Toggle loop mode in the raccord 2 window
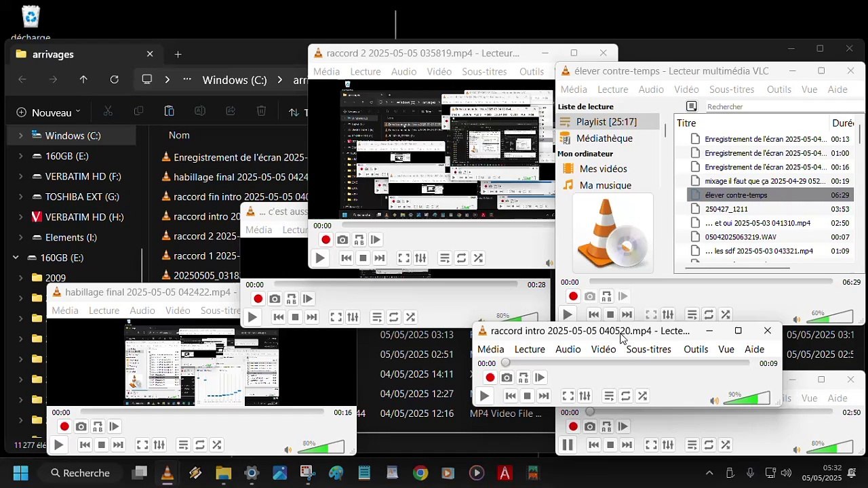Screen dimensions: 868x488 (x=461, y=258)
